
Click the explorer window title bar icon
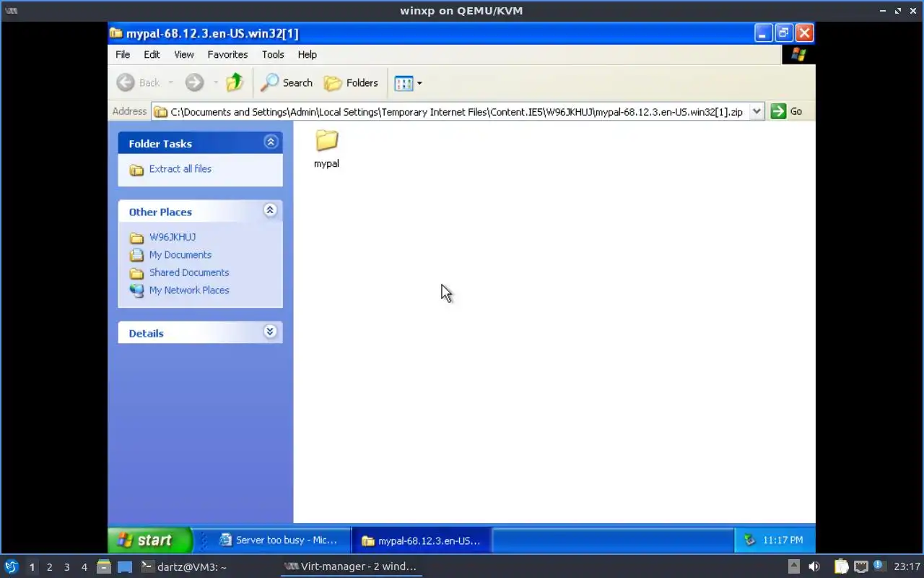click(x=115, y=33)
